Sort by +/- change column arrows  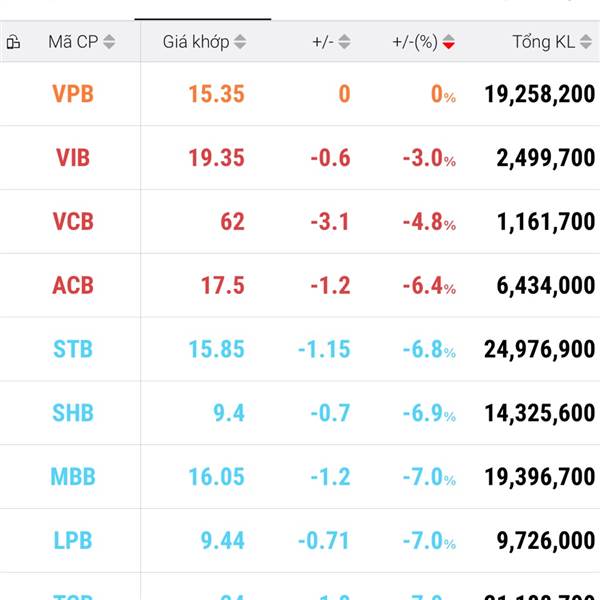click(x=344, y=42)
